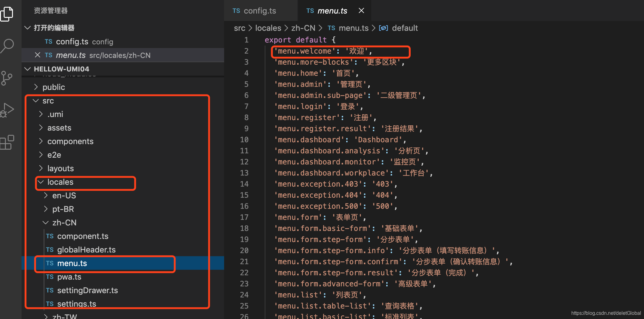Expand the e2e folder

[x=41, y=155]
